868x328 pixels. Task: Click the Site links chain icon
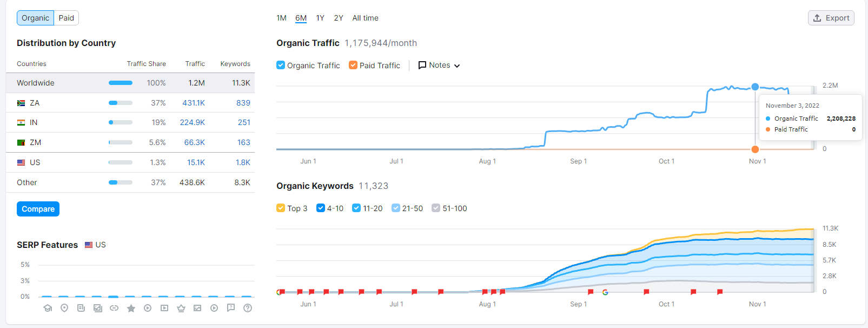(x=114, y=308)
